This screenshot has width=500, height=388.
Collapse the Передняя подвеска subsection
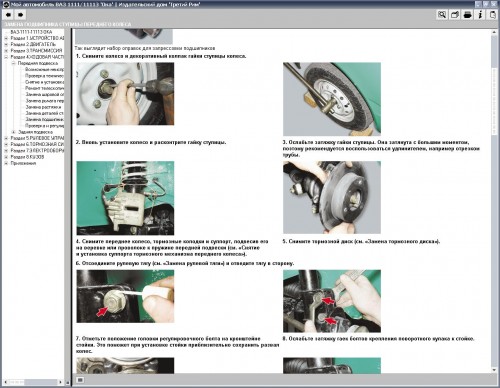point(14,63)
